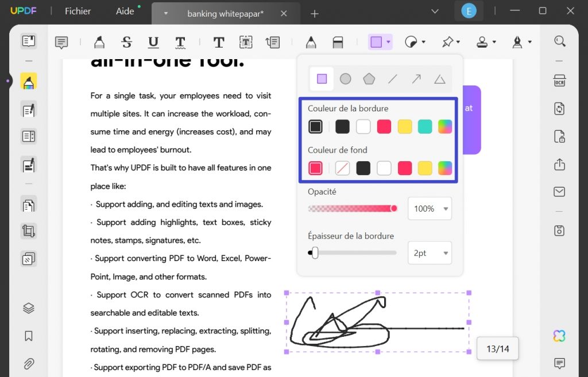Open the comments list icon at bottom right
588x377 pixels.
coord(559,363)
